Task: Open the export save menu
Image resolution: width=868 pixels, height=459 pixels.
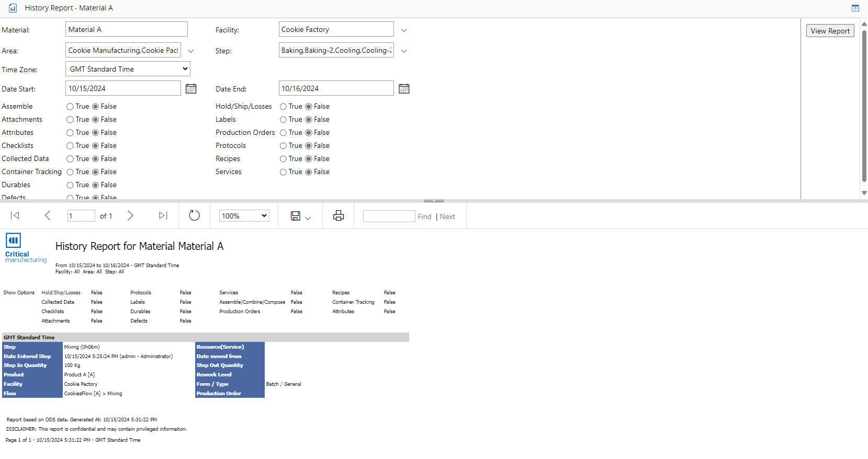Action: [301, 216]
